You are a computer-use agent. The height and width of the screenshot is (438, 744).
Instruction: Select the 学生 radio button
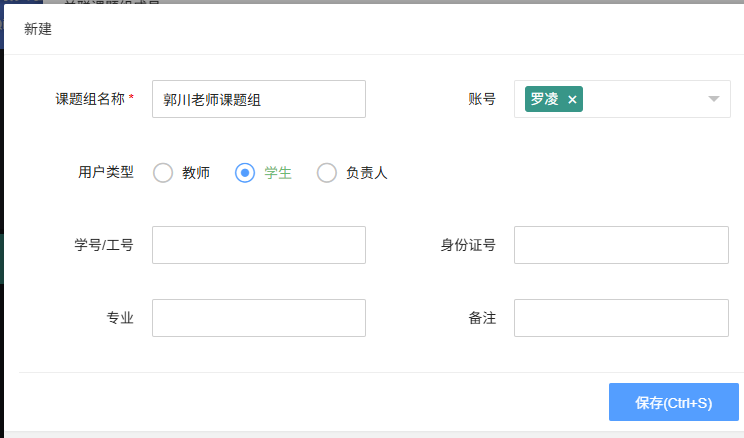[245, 173]
